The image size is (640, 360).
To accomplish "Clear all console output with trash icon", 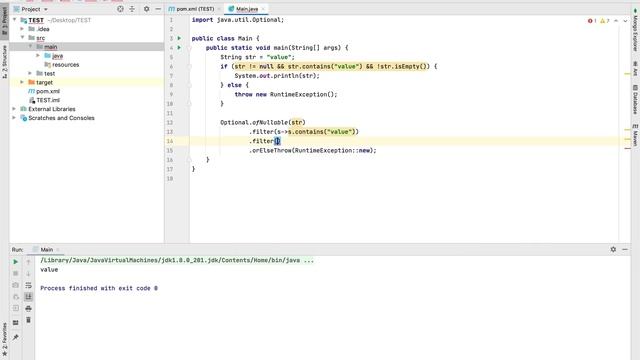I will [28, 320].
